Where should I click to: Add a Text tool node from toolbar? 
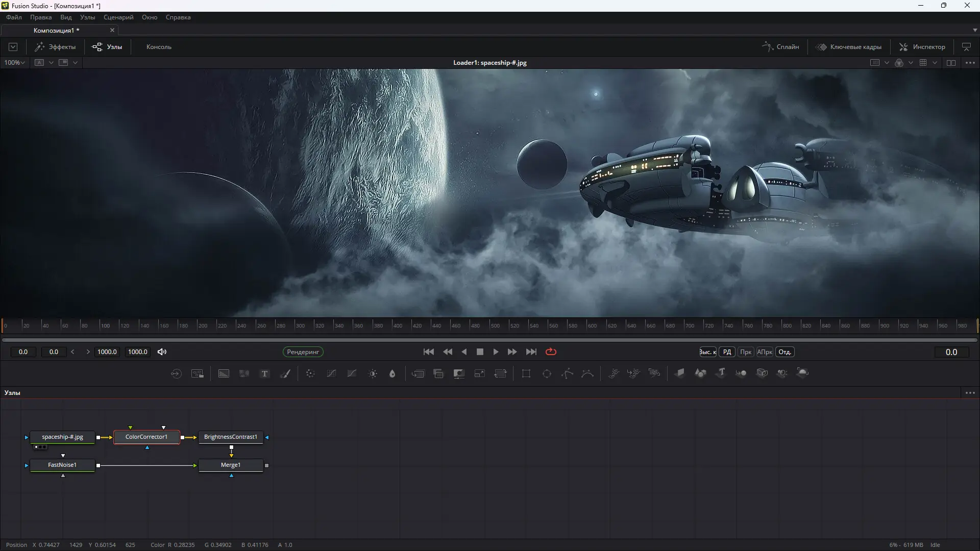[x=264, y=373]
